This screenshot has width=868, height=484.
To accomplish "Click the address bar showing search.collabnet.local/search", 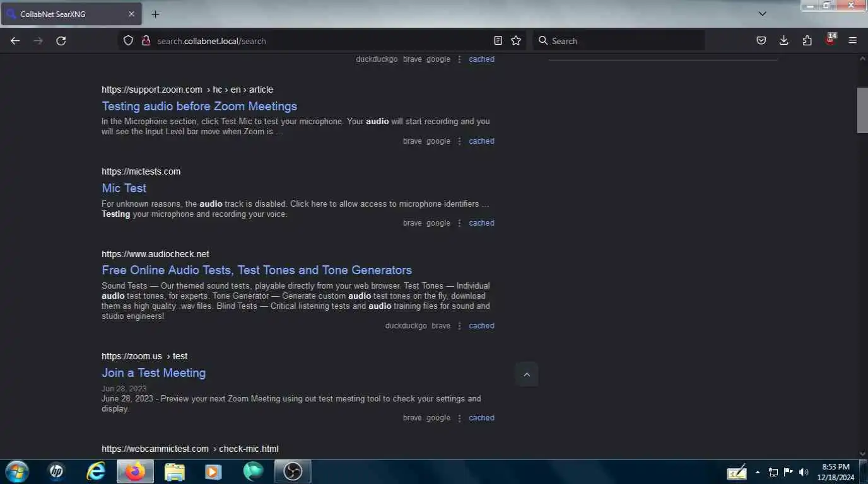I will tap(322, 40).
